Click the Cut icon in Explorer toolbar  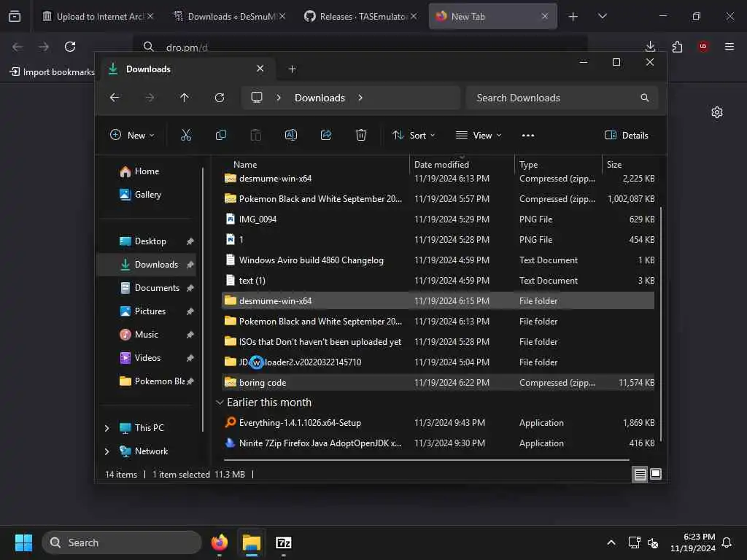[186, 135]
